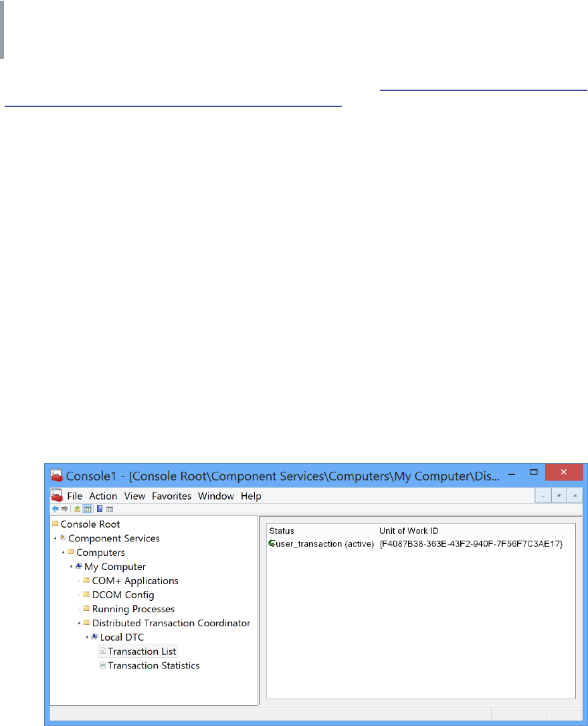588x726 pixels.
Task: Close the Console1 window
Action: point(564,472)
